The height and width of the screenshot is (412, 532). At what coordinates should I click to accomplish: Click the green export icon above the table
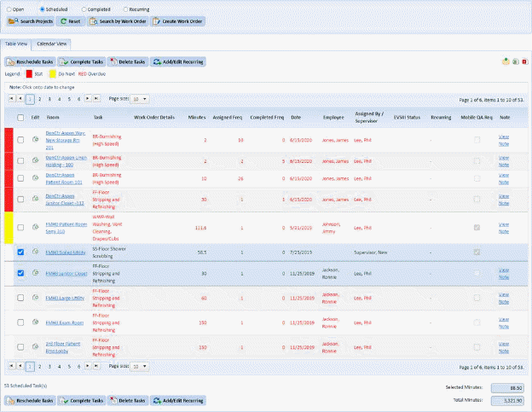tap(506, 62)
